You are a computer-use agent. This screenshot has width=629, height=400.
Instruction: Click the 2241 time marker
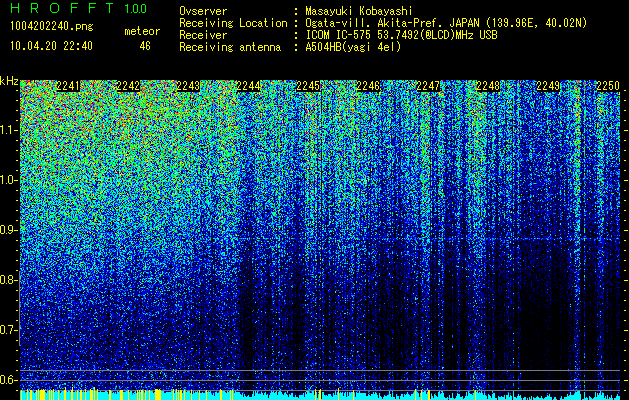[x=68, y=86]
